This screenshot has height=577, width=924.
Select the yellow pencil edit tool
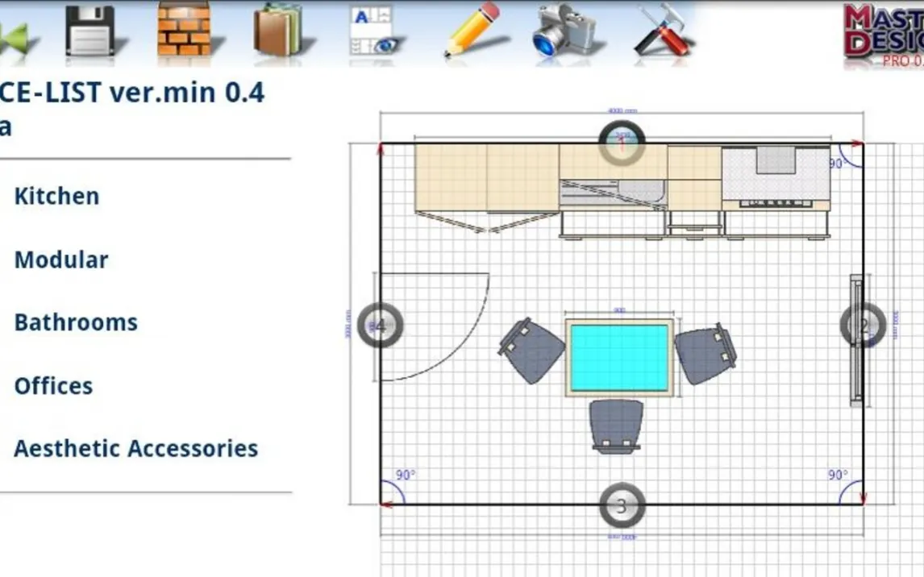[x=476, y=30]
